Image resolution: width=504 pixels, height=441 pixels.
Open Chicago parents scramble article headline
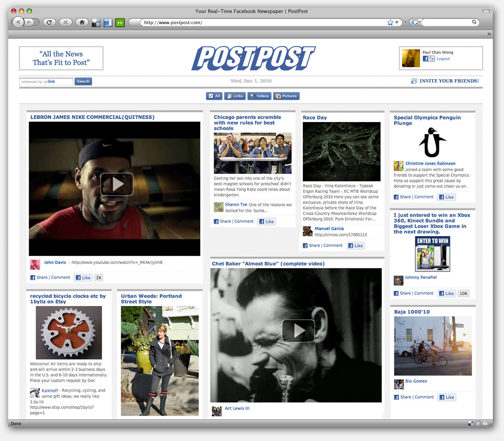tap(247, 122)
